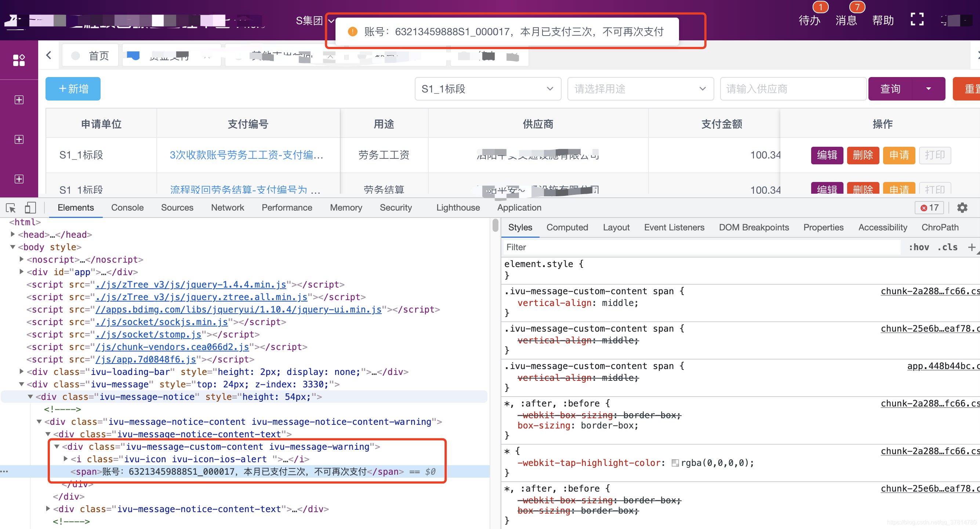This screenshot has height=529, width=980.
Task: Click the new style rule plus icon
Action: coord(971,247)
